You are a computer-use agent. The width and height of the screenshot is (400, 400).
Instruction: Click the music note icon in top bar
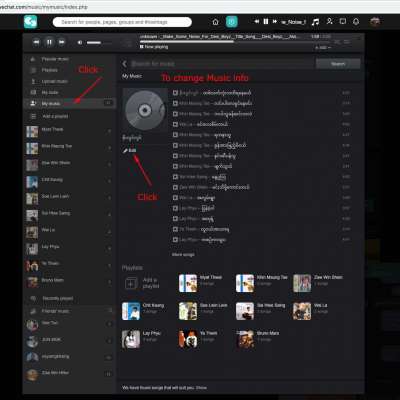[315, 22]
